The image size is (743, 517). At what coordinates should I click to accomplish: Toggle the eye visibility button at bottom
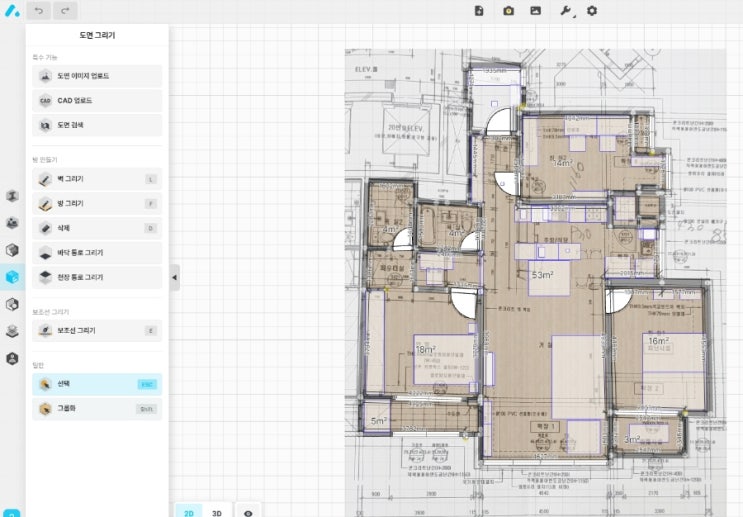pos(248,511)
